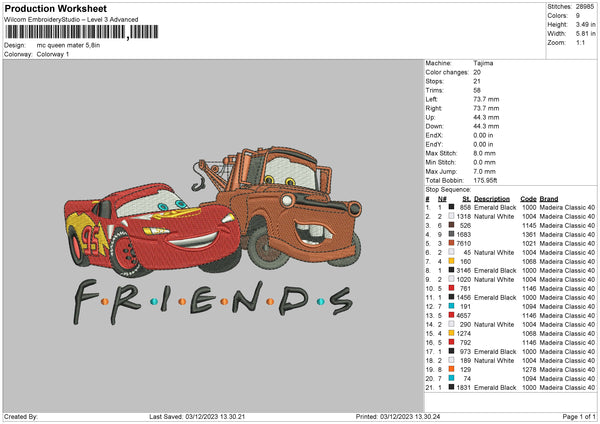The width and height of the screenshot is (600, 424).
Task: Click the 'N#' column header
Action: (x=442, y=199)
